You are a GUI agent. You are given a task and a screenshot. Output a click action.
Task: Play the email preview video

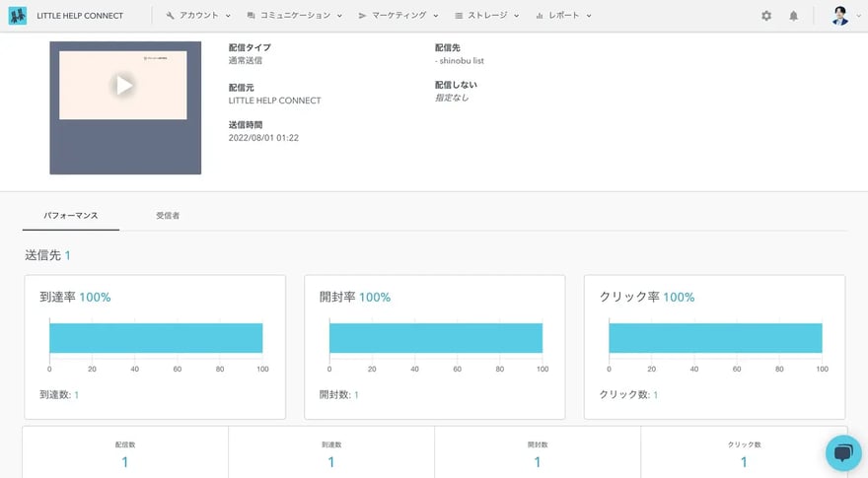pos(123,86)
